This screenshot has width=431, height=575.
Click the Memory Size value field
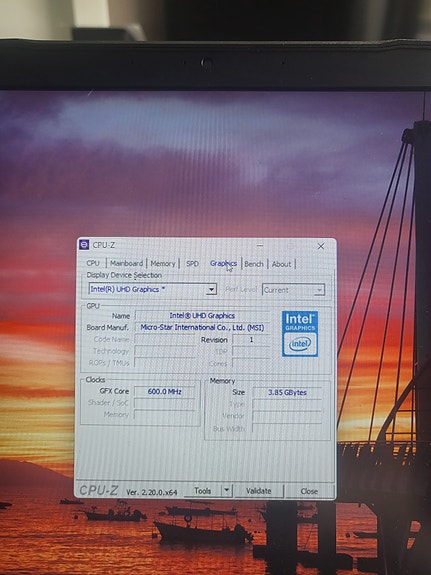287,392
